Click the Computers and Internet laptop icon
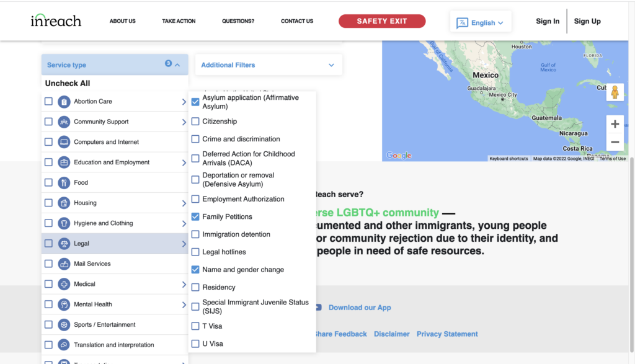Viewport: 635px width, 364px height. [x=64, y=142]
